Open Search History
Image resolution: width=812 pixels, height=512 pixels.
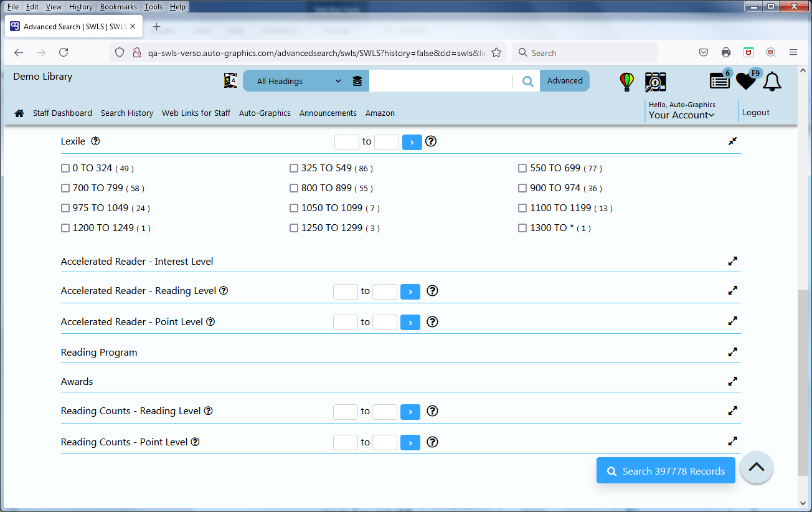pos(127,113)
